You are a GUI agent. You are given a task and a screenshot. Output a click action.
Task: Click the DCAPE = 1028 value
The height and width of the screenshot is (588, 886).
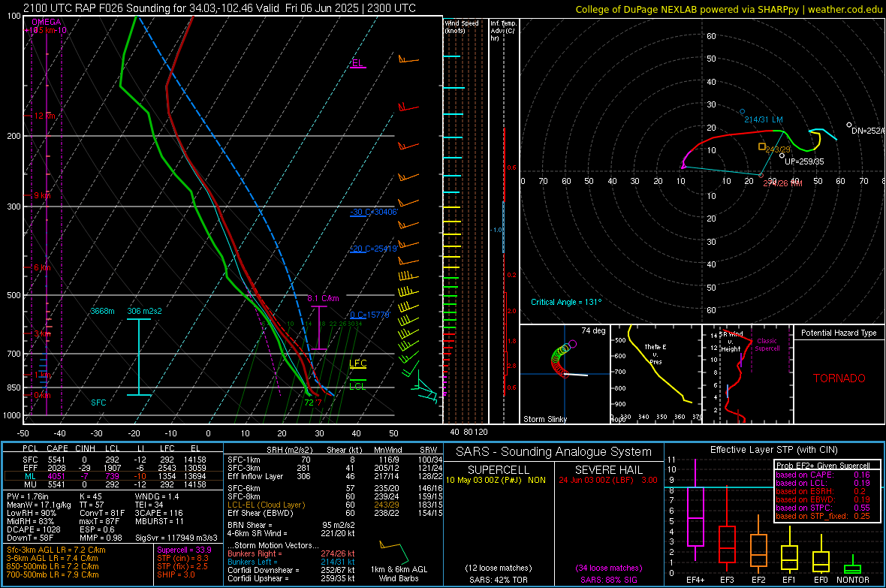pos(34,529)
